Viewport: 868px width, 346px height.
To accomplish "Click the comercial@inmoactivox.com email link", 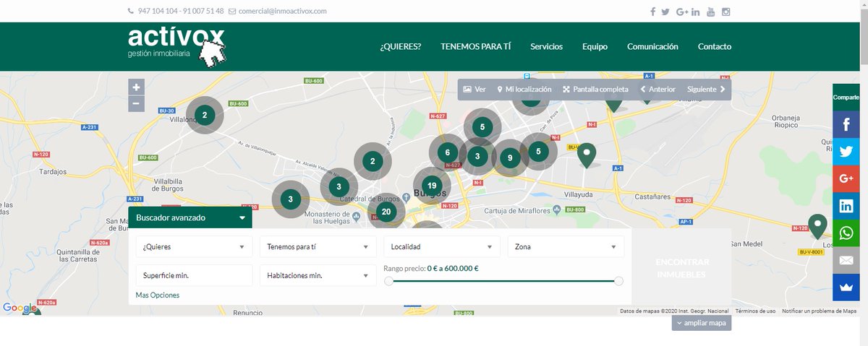I will point(283,12).
